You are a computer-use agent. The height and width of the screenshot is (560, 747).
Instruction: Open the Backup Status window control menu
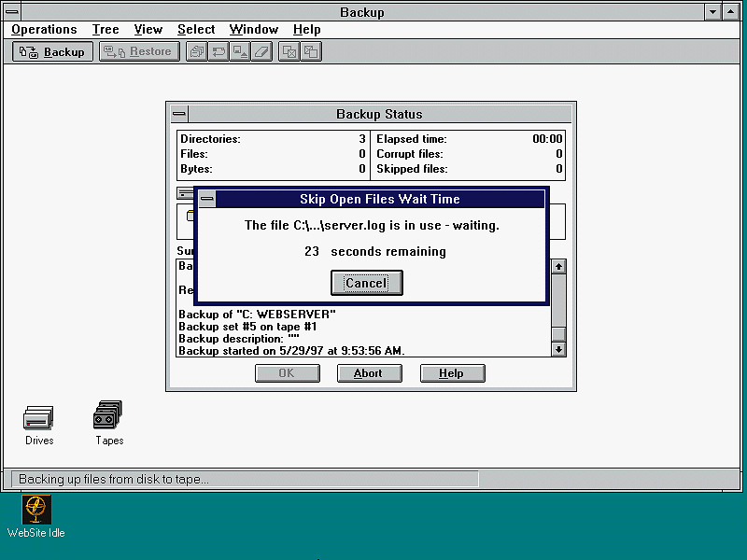coord(179,114)
